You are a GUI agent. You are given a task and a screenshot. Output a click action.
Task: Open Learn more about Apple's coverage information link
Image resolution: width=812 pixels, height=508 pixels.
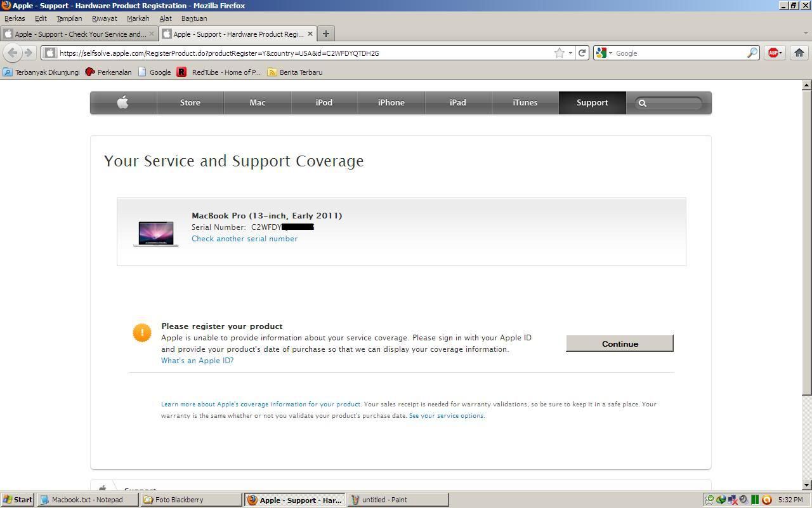click(x=261, y=404)
